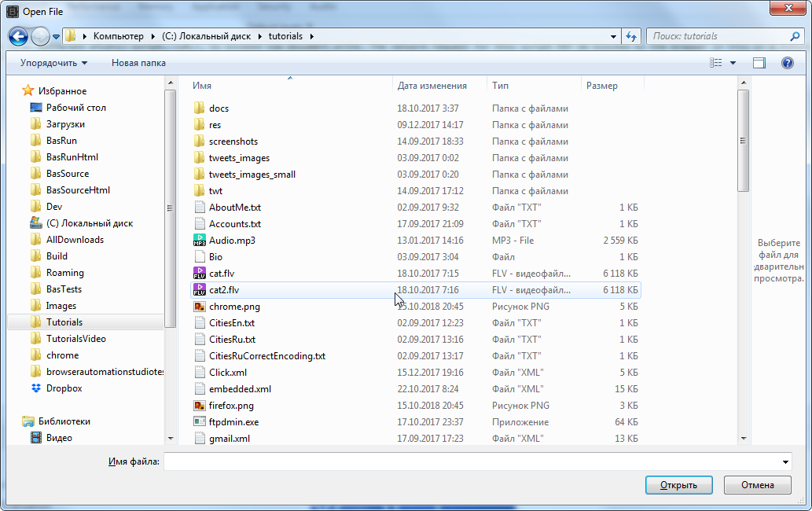812x511 pixels.
Task: Expand the Упорядочить dropdown menu
Action: point(53,63)
